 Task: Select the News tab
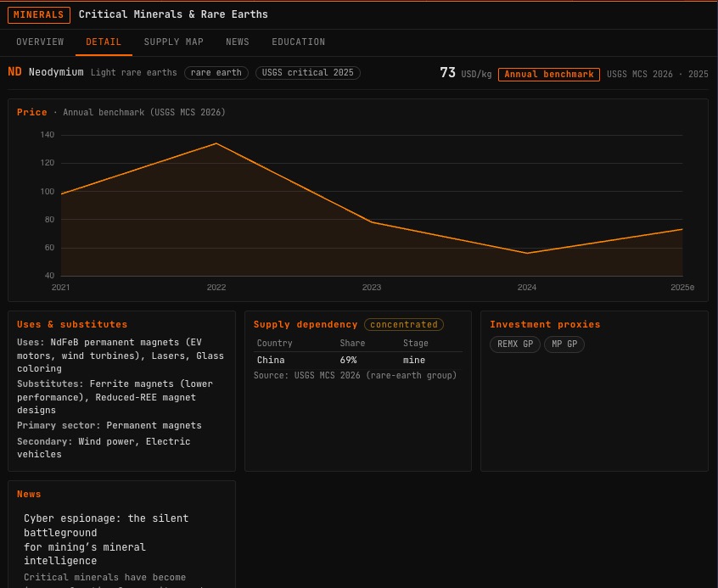point(237,42)
